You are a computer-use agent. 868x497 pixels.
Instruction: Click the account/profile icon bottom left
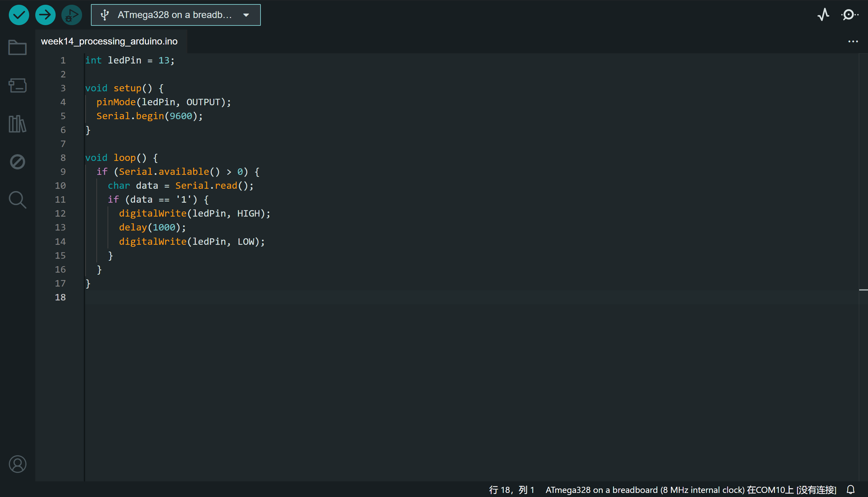17,464
